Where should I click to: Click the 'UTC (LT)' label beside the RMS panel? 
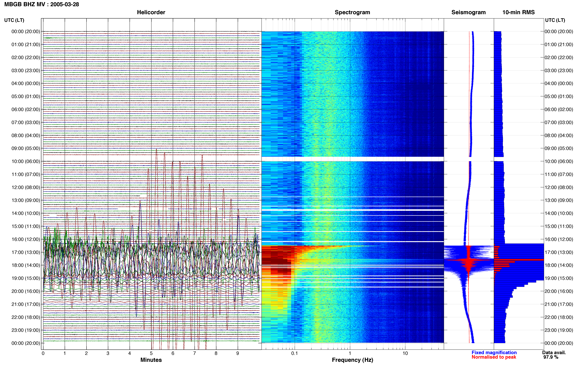pos(555,20)
